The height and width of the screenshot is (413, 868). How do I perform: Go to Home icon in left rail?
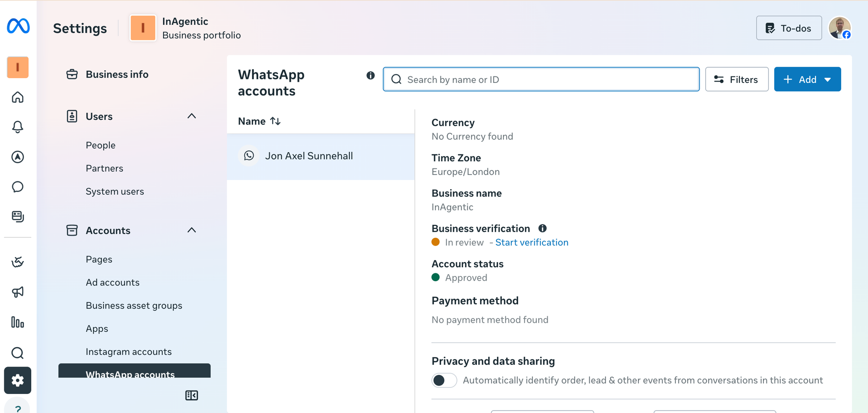[18, 97]
